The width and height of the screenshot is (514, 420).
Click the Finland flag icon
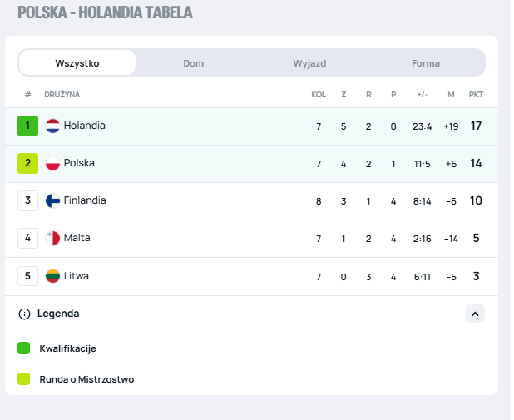point(53,200)
